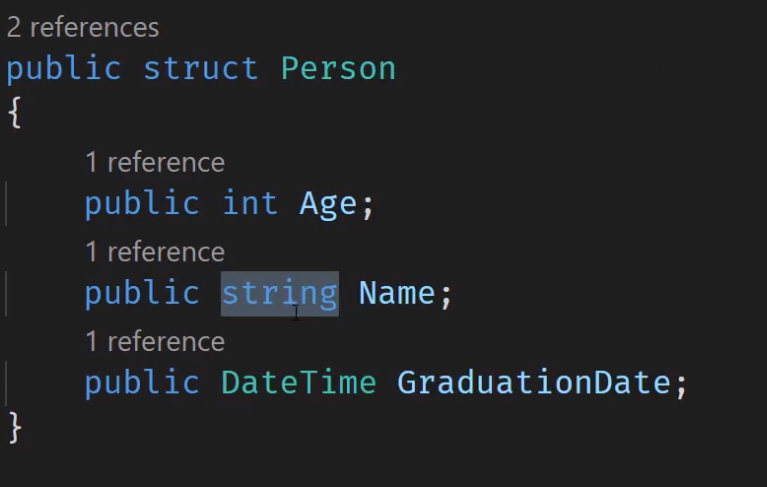The image size is (767, 487).
Task: Click the "public" keyword before struct
Action: (x=63, y=69)
